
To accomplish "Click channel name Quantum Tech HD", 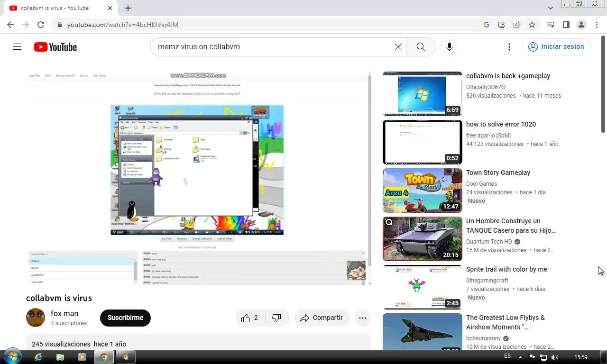I will tap(489, 242).
